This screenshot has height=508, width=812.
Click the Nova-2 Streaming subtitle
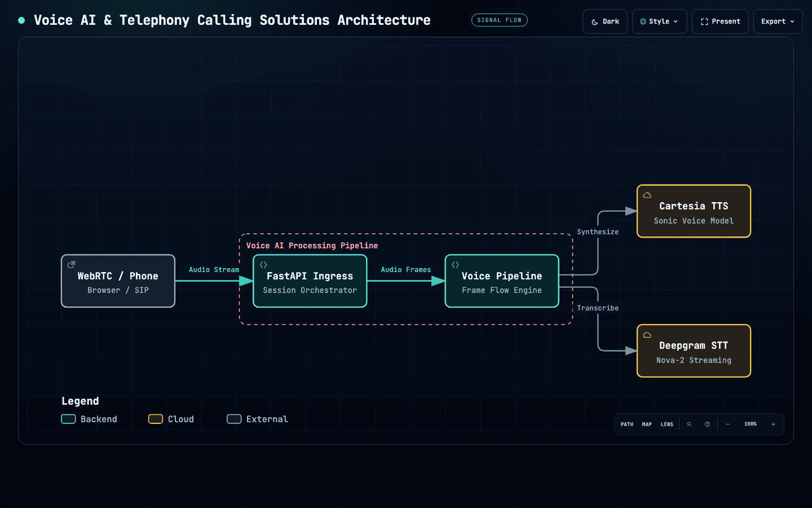tap(694, 361)
